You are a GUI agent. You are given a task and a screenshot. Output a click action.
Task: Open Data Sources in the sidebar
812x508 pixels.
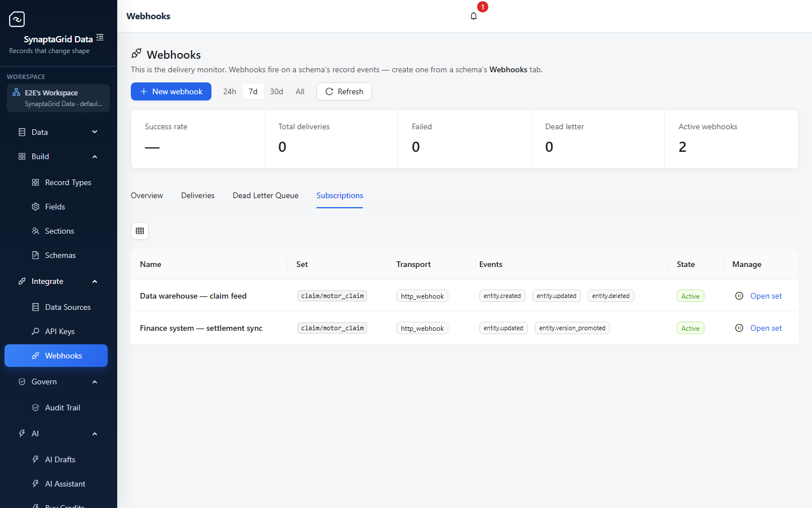(x=56, y=307)
